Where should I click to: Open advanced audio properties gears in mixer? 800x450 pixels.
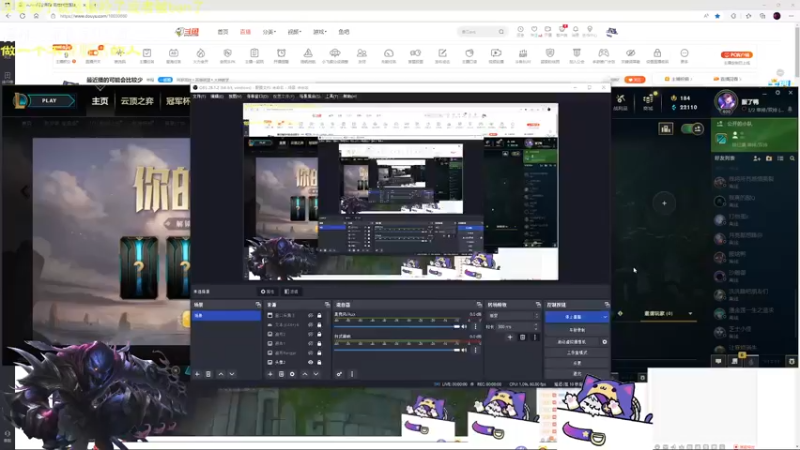click(339, 374)
